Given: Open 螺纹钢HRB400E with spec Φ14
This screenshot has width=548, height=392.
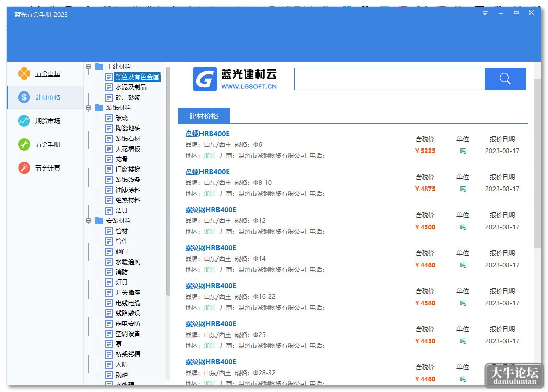Looking at the screenshot, I should 211,248.
